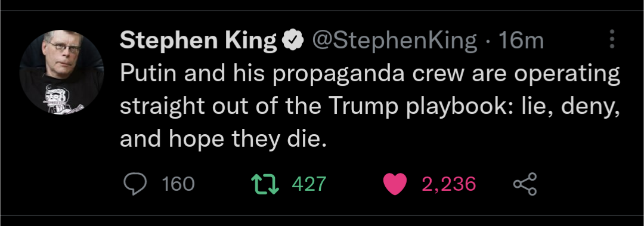
Task: Unlike the tweet via pink heart
Action: pyautogui.click(x=395, y=184)
